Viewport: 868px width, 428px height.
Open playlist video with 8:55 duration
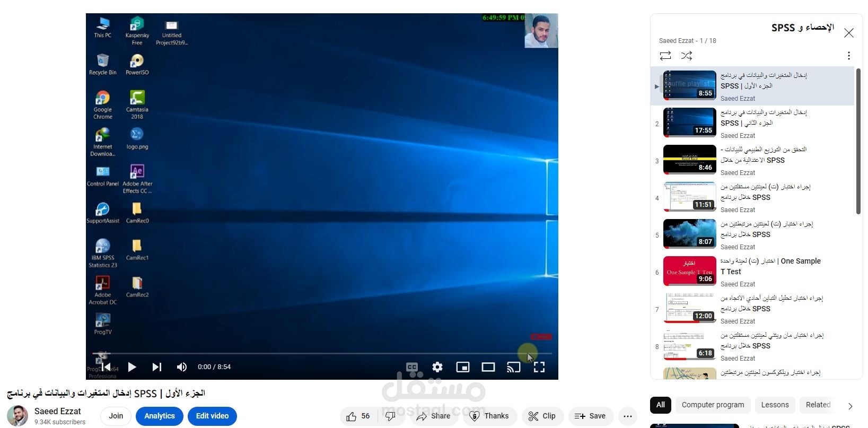pyautogui.click(x=689, y=85)
